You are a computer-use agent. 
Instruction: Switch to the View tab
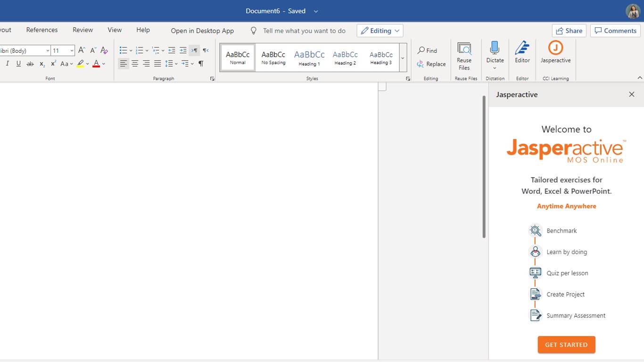pos(115,30)
